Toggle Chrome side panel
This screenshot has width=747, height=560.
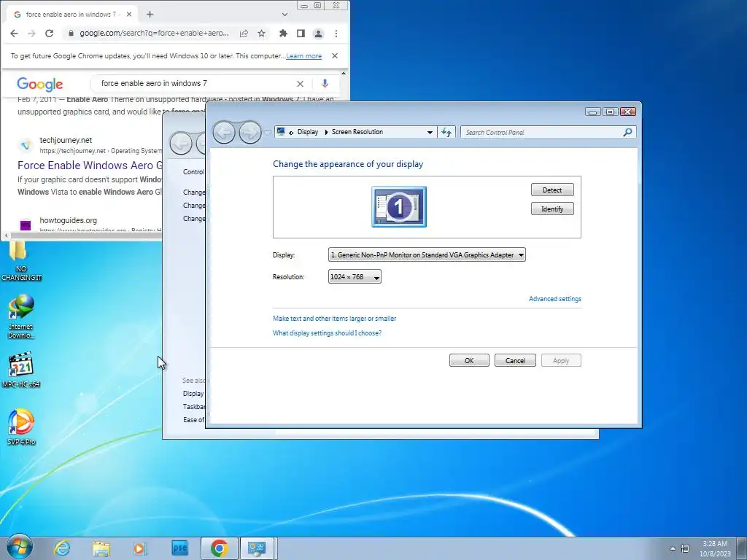pos(301,34)
